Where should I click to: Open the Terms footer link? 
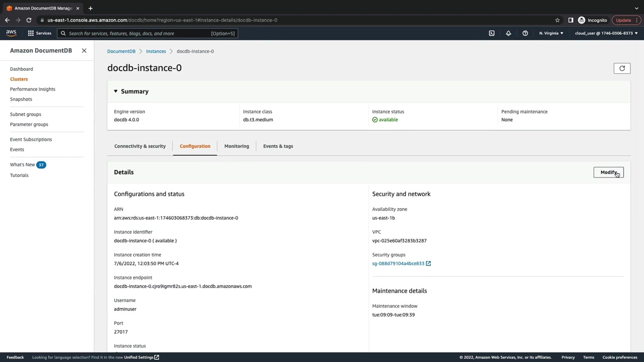tap(589, 357)
